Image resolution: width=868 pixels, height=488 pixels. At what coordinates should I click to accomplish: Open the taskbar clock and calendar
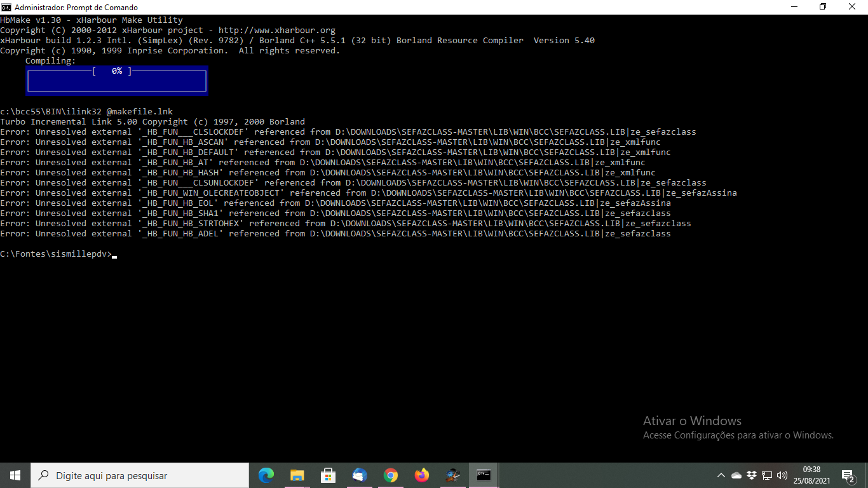coord(811,475)
